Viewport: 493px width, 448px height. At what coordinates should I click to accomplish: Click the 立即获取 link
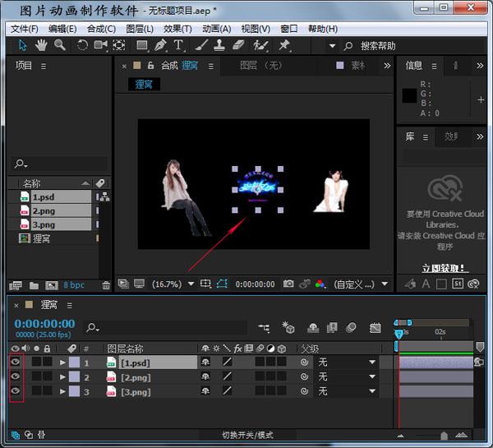coord(444,268)
